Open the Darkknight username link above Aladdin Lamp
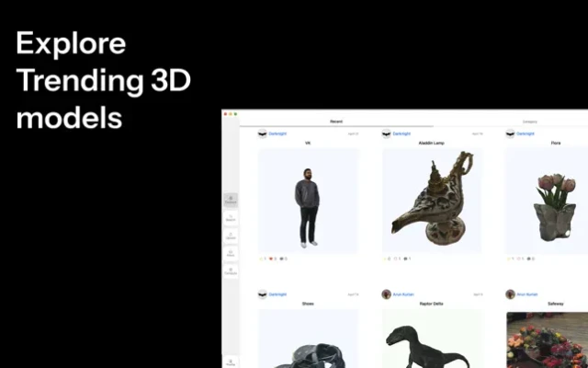 (x=401, y=133)
